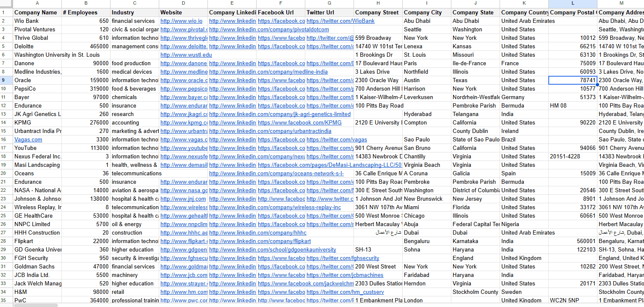Select the 'HM 08' postal code cell
Screen dimensions: 644x307
573,105
